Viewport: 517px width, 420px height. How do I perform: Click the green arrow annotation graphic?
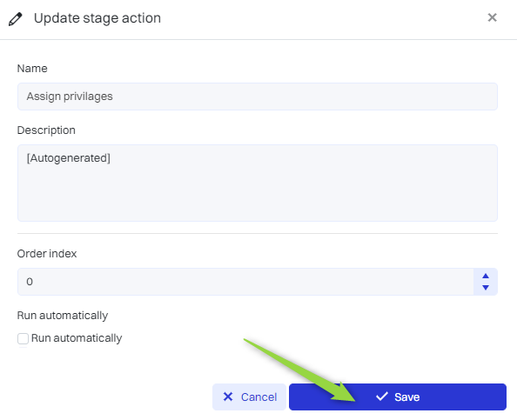[299, 370]
